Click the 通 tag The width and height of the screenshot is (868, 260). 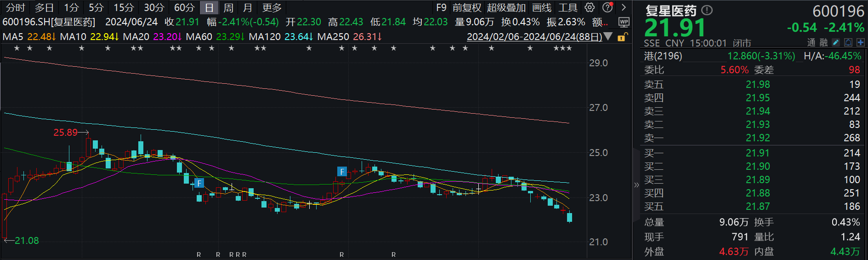click(x=811, y=42)
